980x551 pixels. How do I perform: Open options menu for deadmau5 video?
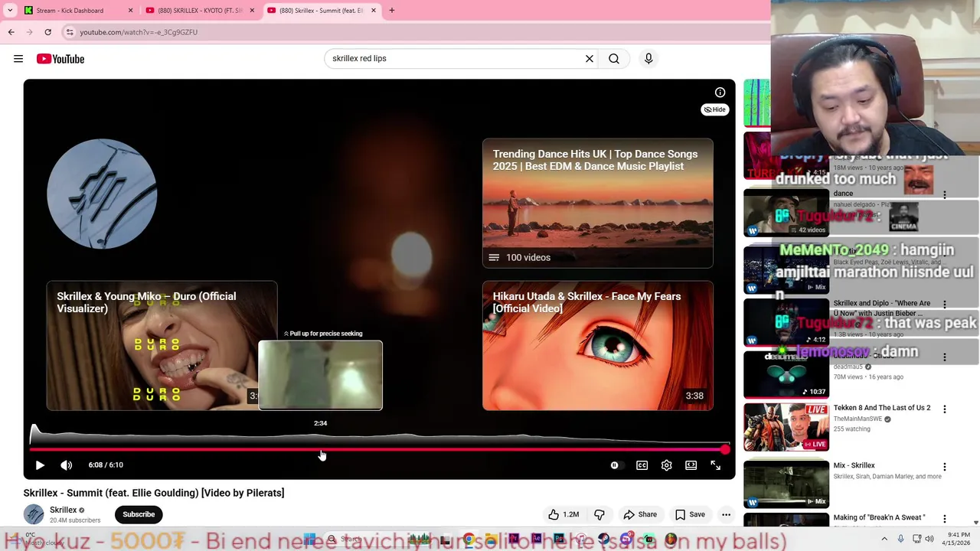(944, 357)
